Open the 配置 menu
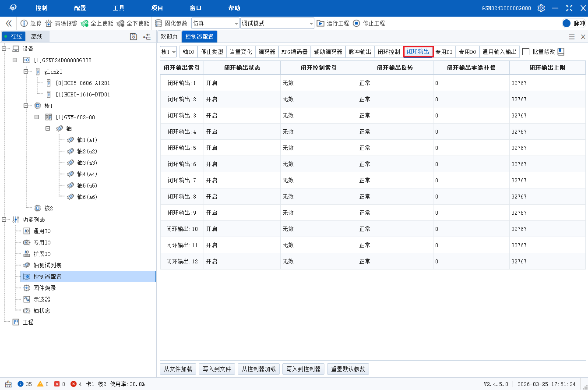Screen dimensions: 588x390 point(80,8)
